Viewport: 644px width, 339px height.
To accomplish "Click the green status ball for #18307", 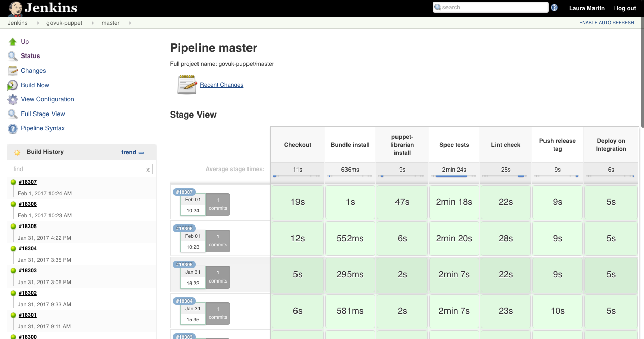I will [13, 182].
